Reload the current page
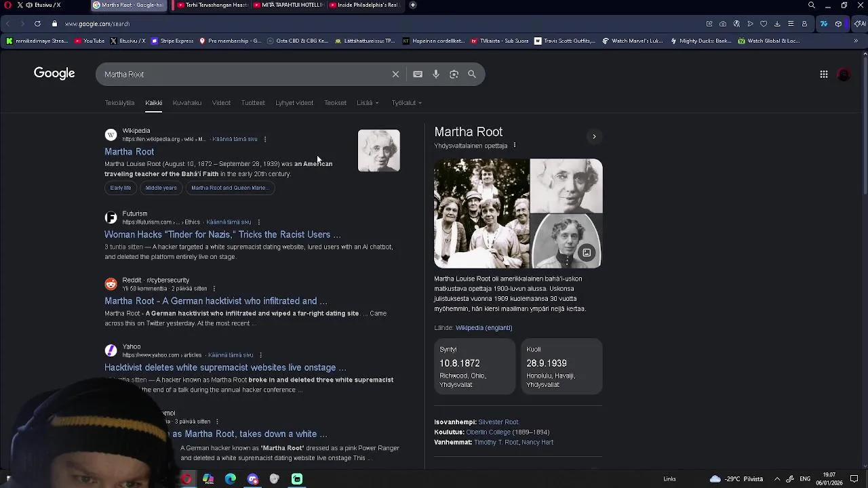 [37, 24]
